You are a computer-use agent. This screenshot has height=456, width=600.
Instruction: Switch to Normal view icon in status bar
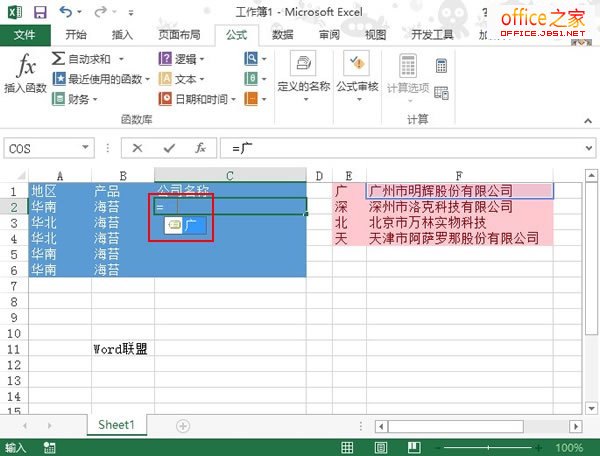347,447
